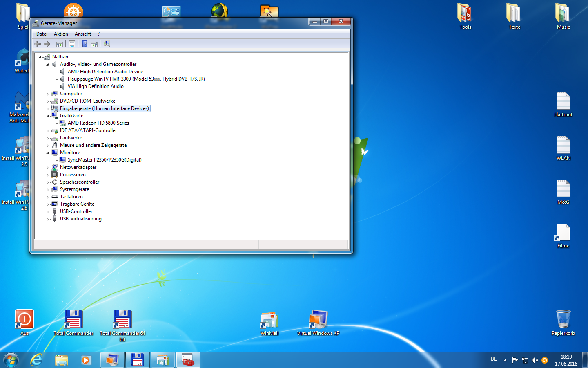Open the Aktion menu
Screen dimensions: 588x368
(61, 34)
